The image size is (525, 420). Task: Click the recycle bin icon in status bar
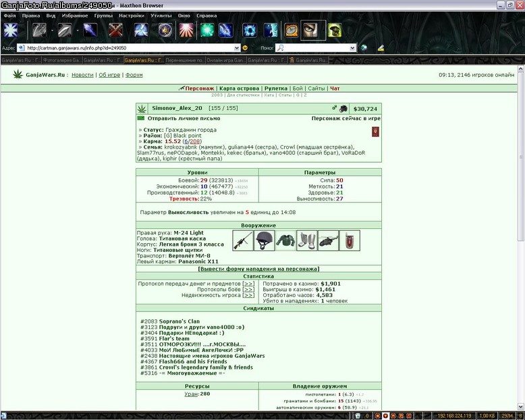(358, 416)
